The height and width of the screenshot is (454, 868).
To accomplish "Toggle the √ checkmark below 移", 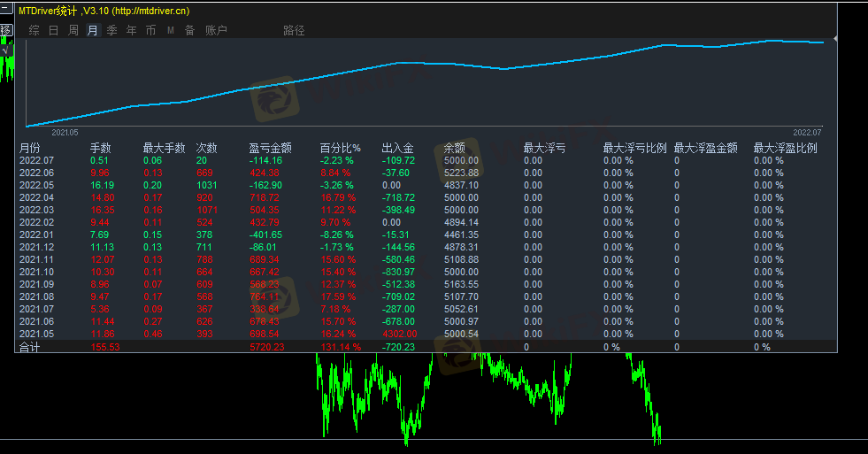I will pyautogui.click(x=6, y=50).
